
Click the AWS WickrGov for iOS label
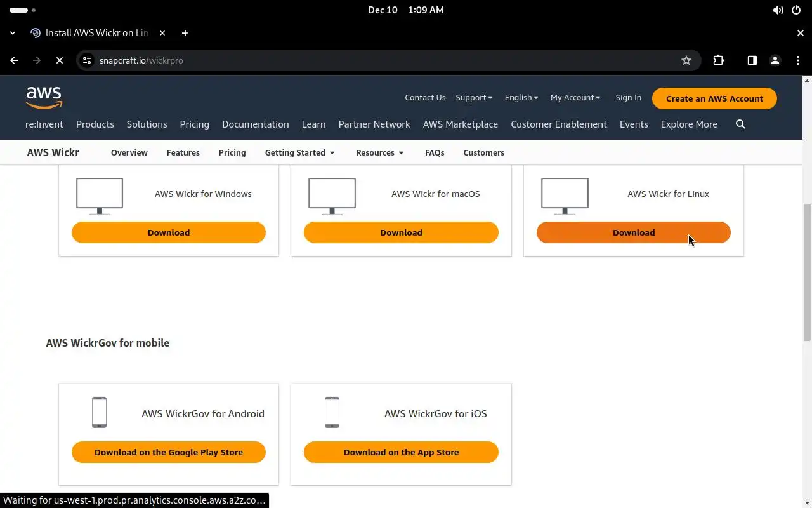(x=436, y=413)
